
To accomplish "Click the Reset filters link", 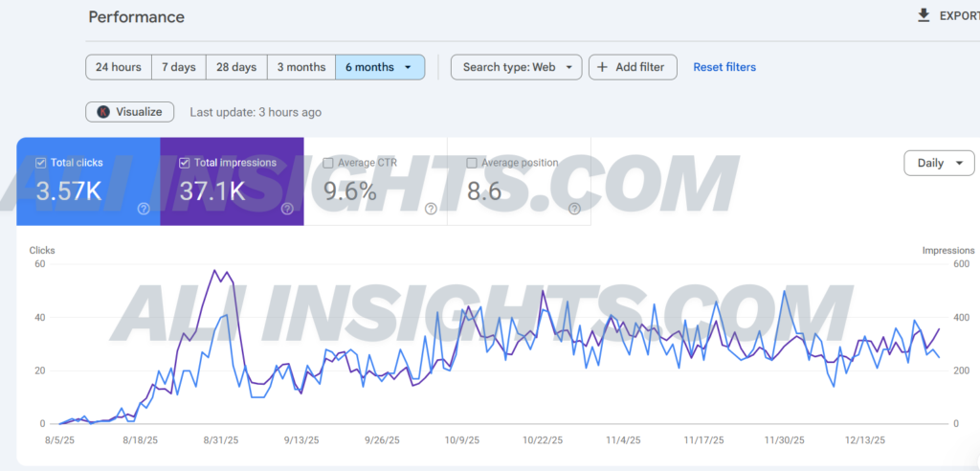I will click(x=724, y=67).
